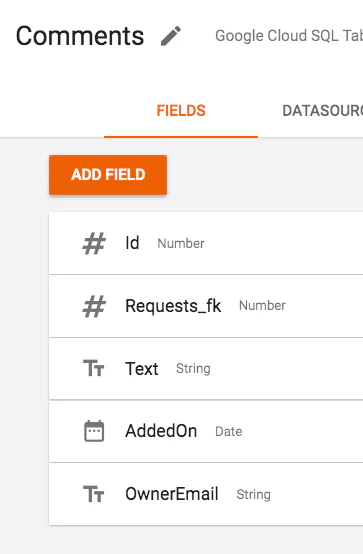Image resolution: width=363 pixels, height=554 pixels.
Task: Click the Date type label of AddedOn
Action: pyautogui.click(x=229, y=431)
